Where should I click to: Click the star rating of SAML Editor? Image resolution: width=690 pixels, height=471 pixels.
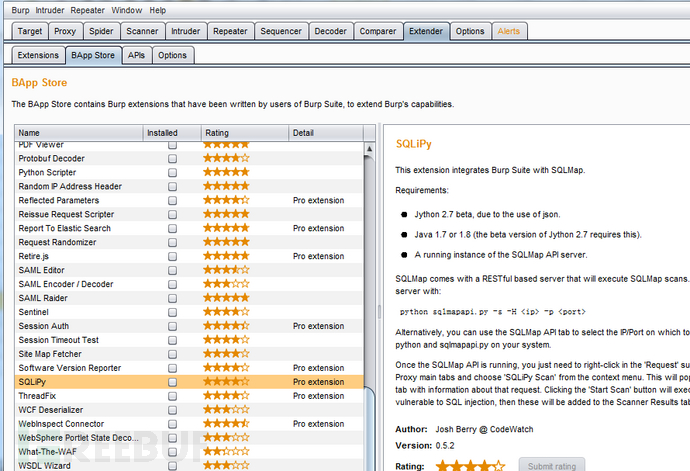click(226, 270)
